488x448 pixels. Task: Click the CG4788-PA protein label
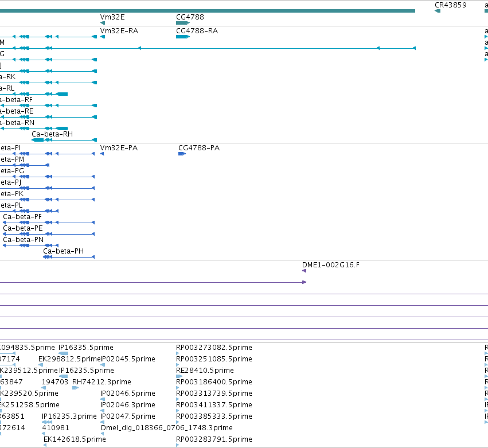(199, 148)
